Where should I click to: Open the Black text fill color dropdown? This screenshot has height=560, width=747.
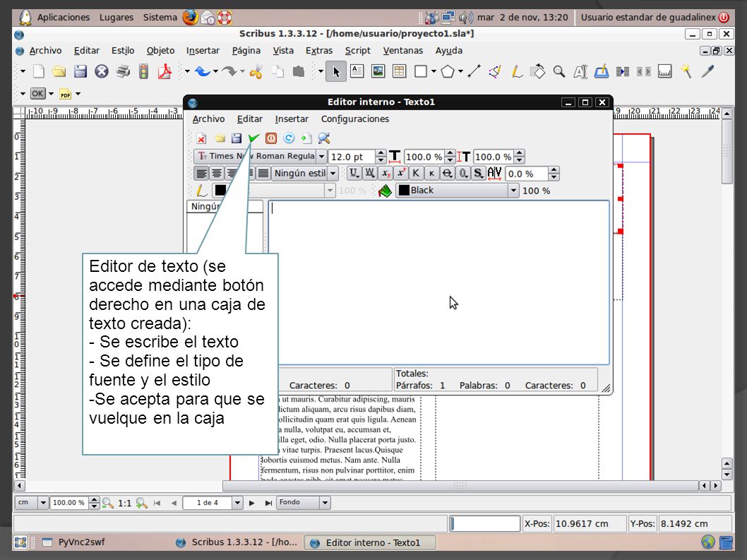click(x=513, y=191)
